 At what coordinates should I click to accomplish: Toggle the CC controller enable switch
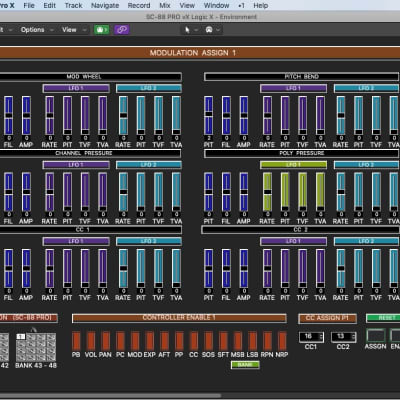[x=194, y=341]
